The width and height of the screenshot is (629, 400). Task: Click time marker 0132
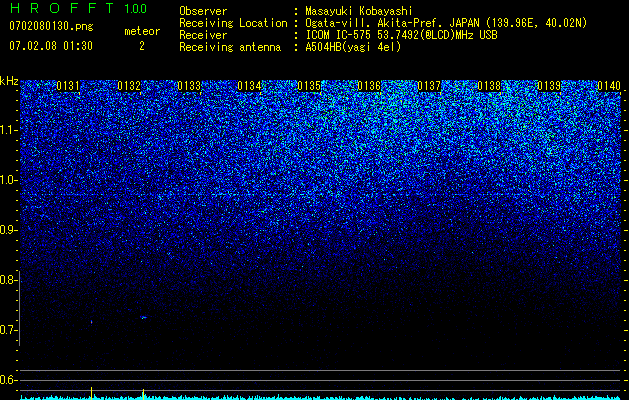tap(129, 86)
